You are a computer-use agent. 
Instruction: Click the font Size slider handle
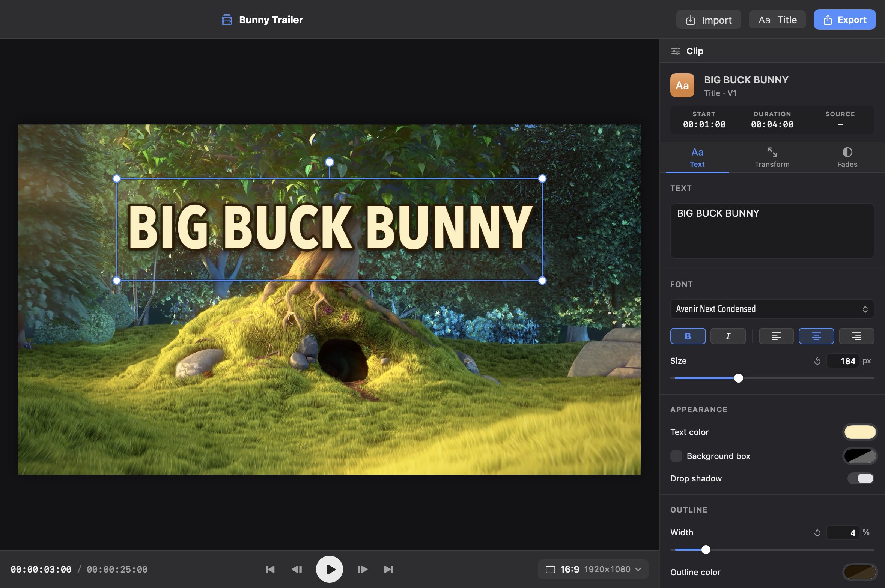coord(738,378)
